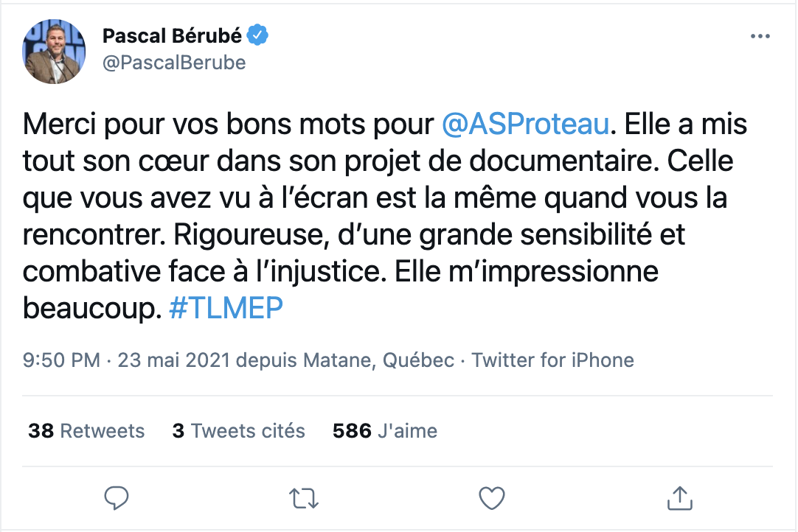Like the tweet with heart icon

(x=490, y=498)
